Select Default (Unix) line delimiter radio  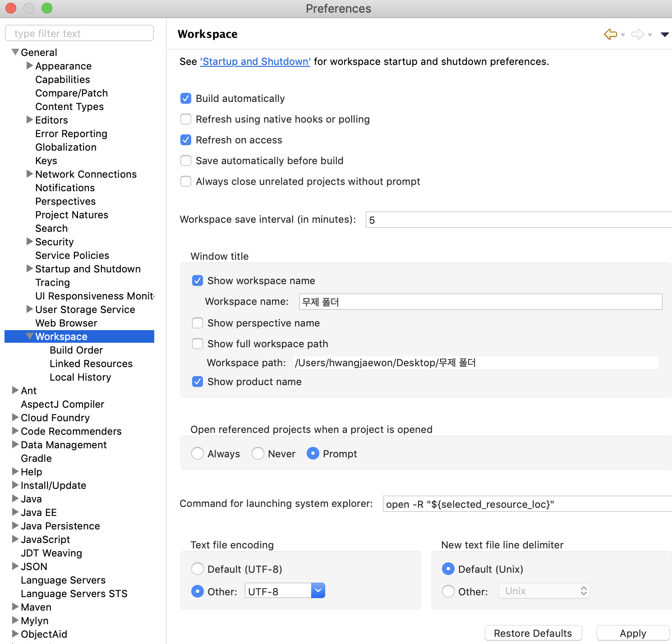[448, 569]
